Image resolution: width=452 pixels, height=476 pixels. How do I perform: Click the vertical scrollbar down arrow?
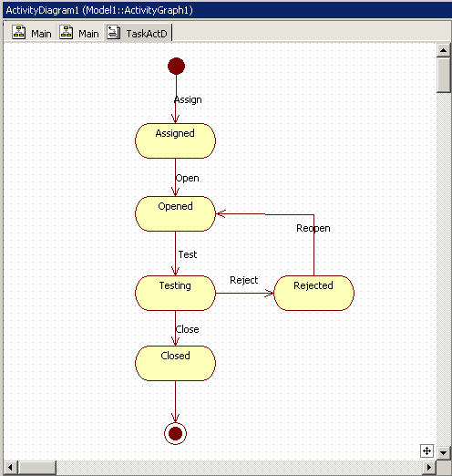[x=444, y=452]
